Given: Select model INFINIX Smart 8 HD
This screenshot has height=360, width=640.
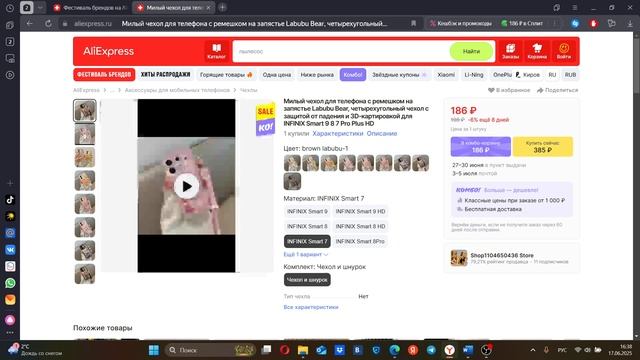Looking at the screenshot, I should (360, 227).
